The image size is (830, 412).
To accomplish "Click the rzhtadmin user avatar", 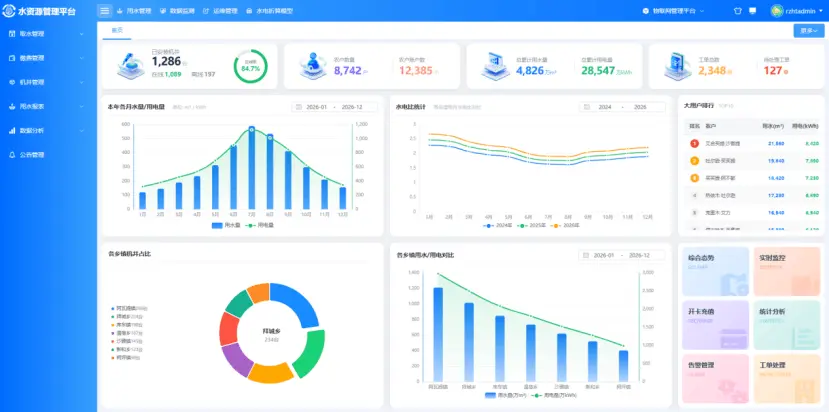I will tap(777, 11).
